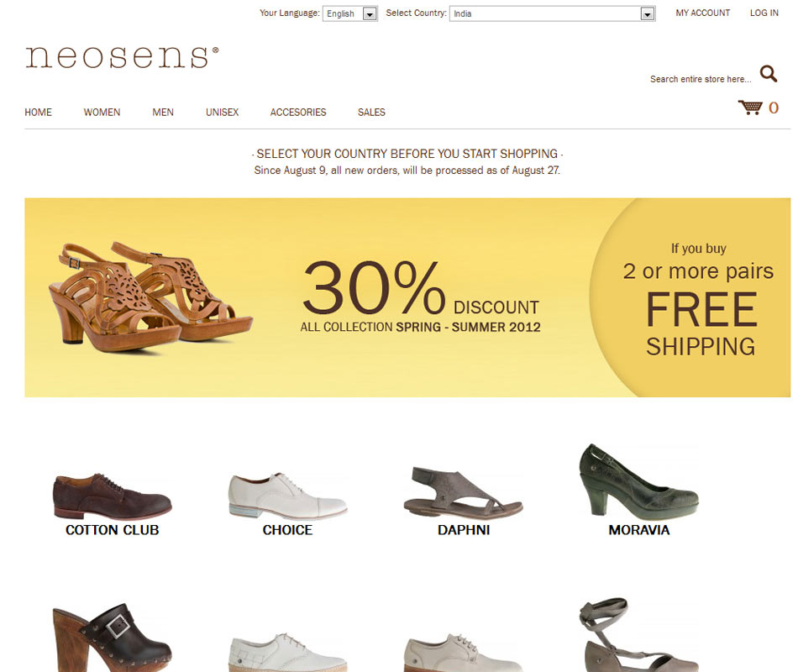Open the MEN menu

pos(163,112)
